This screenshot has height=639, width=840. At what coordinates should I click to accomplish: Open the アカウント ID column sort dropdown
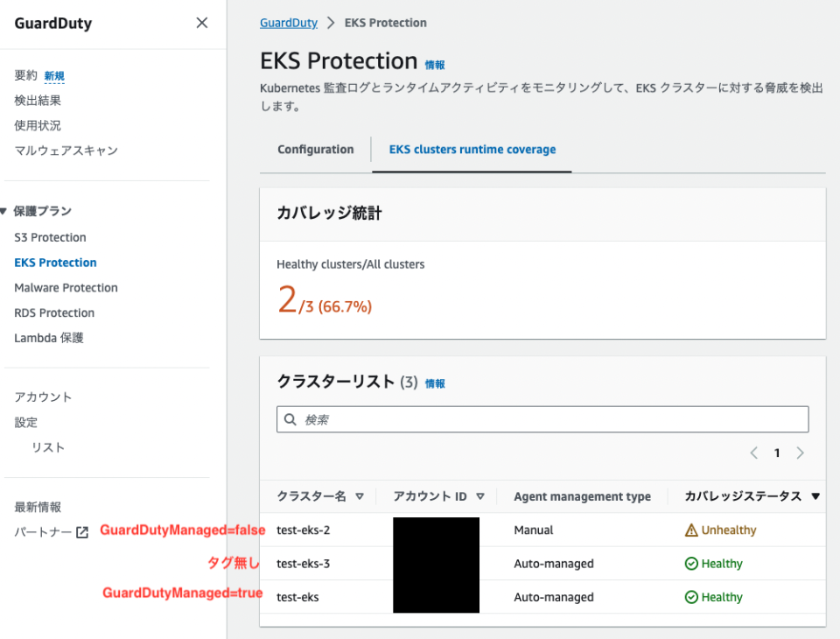(480, 496)
